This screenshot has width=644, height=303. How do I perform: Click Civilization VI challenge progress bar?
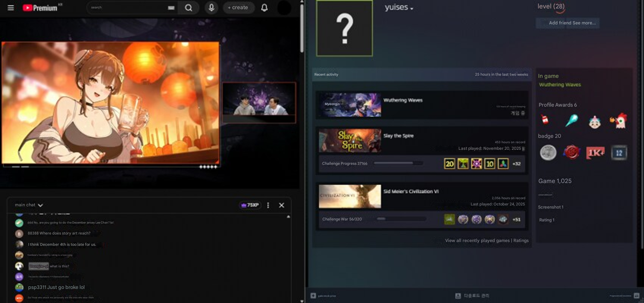point(402,219)
